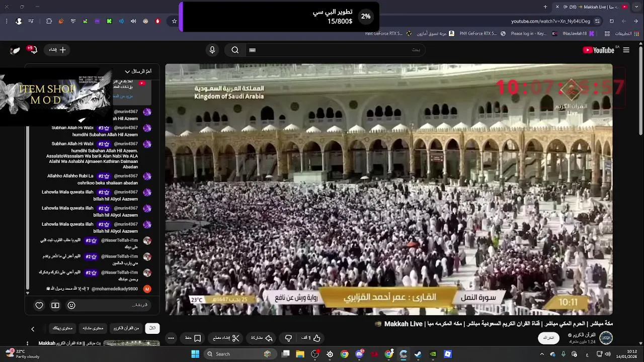Viewport: 644px width, 362px height.
Task: Open File Explorer from the taskbar
Action: click(300, 354)
